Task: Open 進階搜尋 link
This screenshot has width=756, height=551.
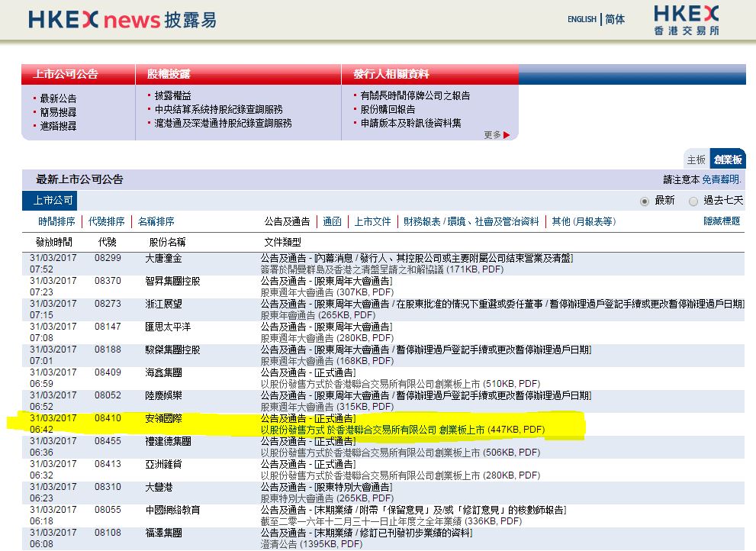Action: click(58, 126)
